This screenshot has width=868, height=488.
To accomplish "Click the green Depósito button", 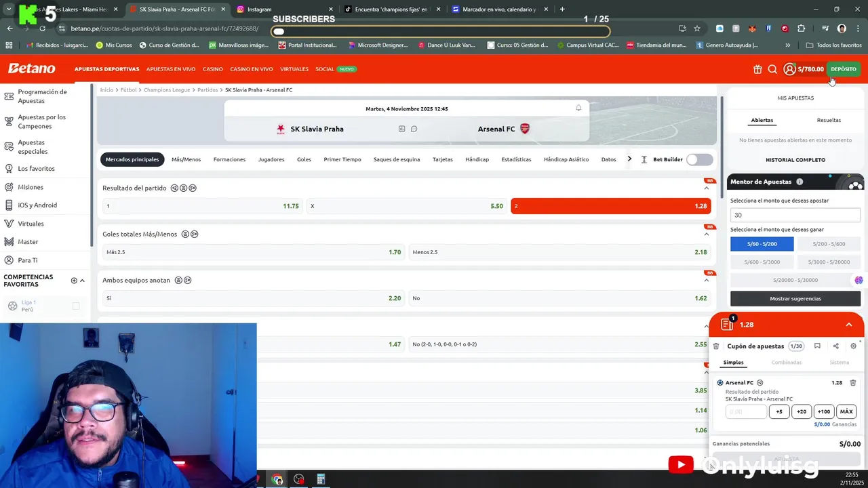I will coord(844,69).
